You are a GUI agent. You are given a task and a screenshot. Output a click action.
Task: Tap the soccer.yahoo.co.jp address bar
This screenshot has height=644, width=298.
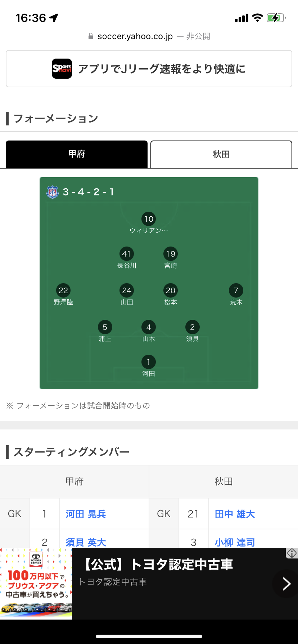[149, 36]
